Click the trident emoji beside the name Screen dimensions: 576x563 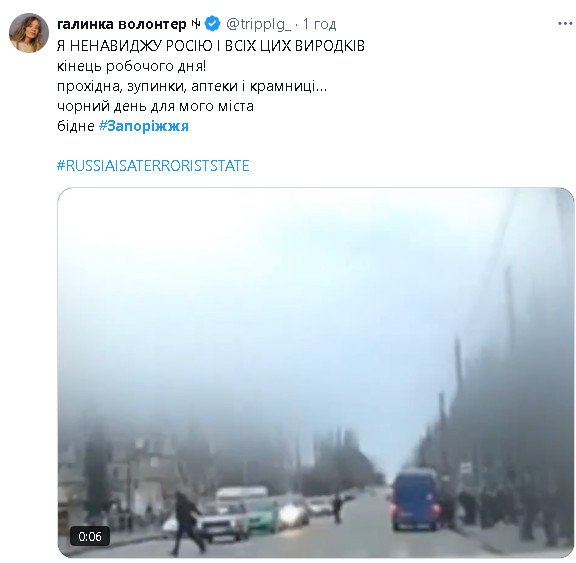(195, 24)
